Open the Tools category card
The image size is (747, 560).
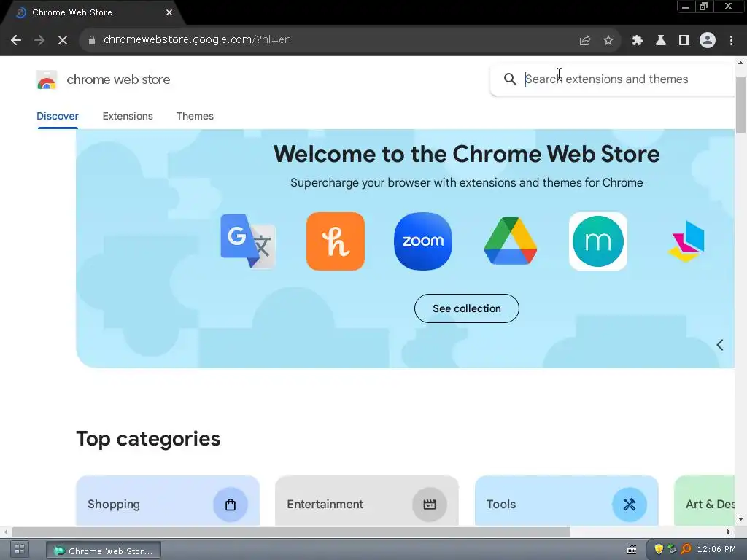point(566,501)
